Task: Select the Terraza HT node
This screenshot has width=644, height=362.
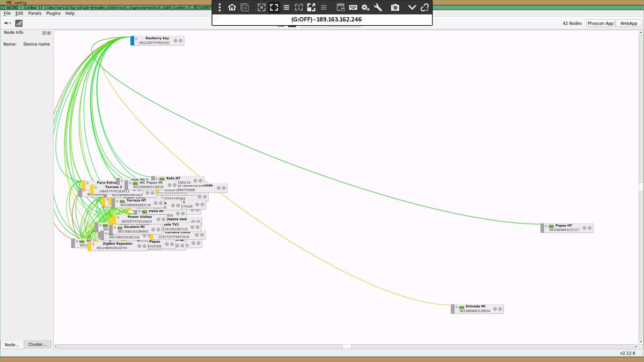Action: click(x=138, y=203)
